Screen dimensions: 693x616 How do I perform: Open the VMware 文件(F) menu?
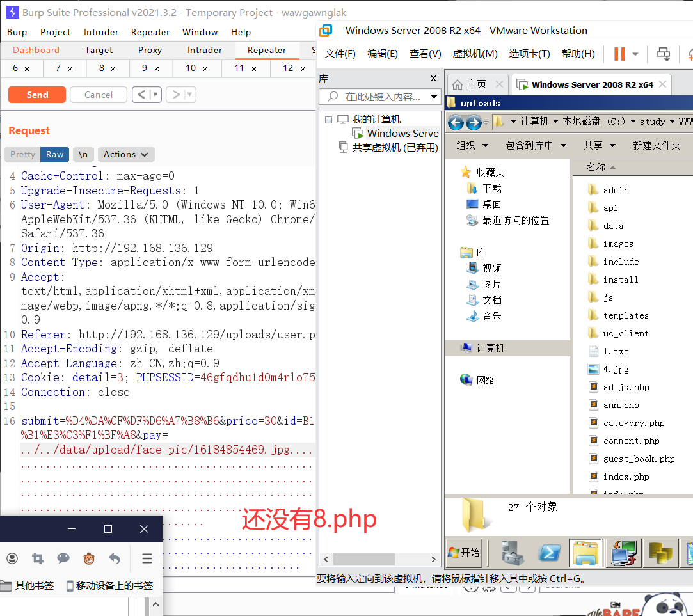(340, 54)
